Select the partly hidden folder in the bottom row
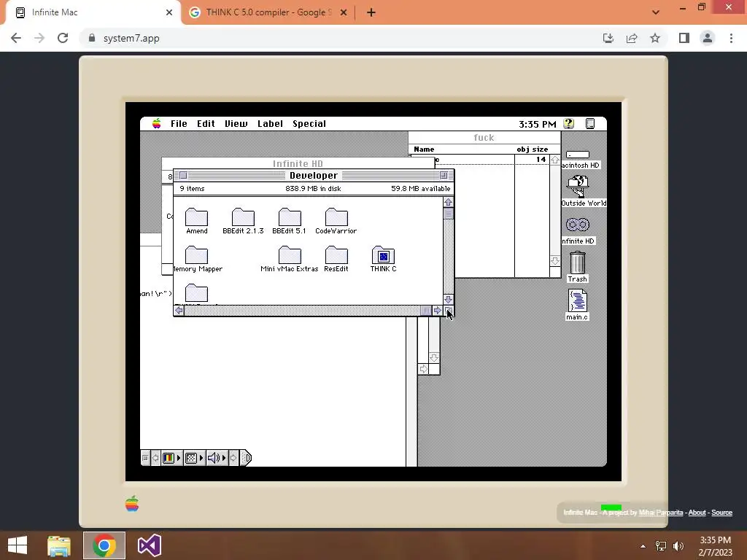Screen dimensions: 747x560 [x=196, y=293]
